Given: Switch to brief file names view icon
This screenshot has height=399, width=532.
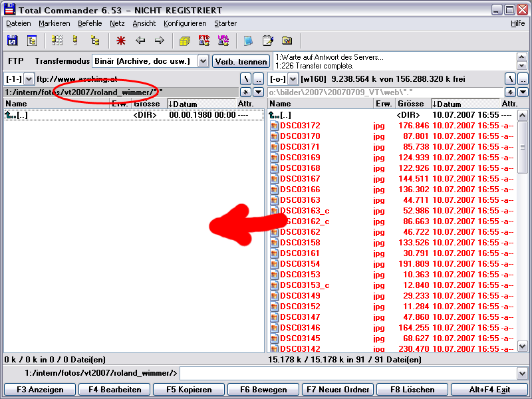Looking at the screenshot, I should pos(57,41).
